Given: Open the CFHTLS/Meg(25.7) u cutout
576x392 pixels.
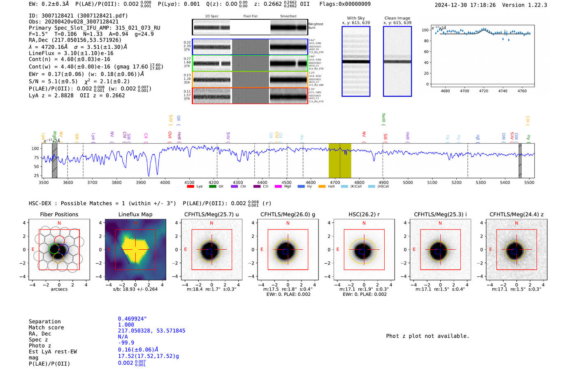Looking at the screenshot, I should 211,250.
